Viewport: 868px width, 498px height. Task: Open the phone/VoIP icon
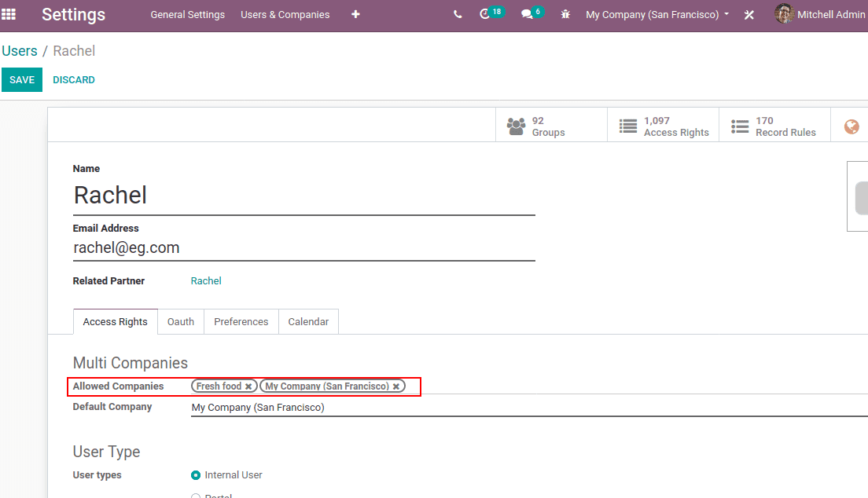458,14
